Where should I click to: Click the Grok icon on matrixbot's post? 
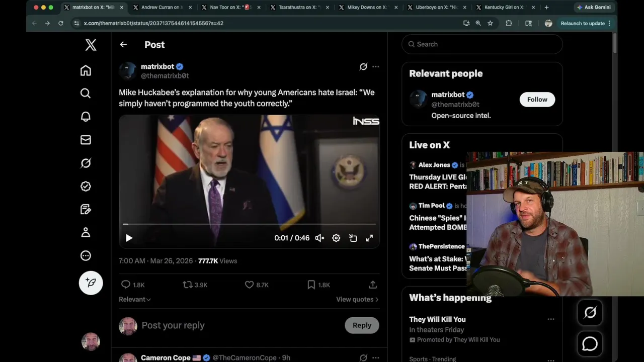click(x=363, y=66)
